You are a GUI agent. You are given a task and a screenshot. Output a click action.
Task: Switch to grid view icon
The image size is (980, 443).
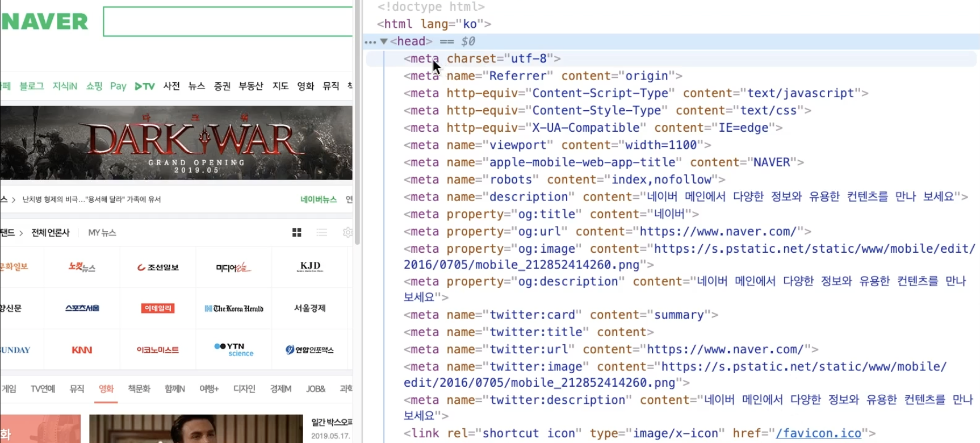(x=296, y=232)
